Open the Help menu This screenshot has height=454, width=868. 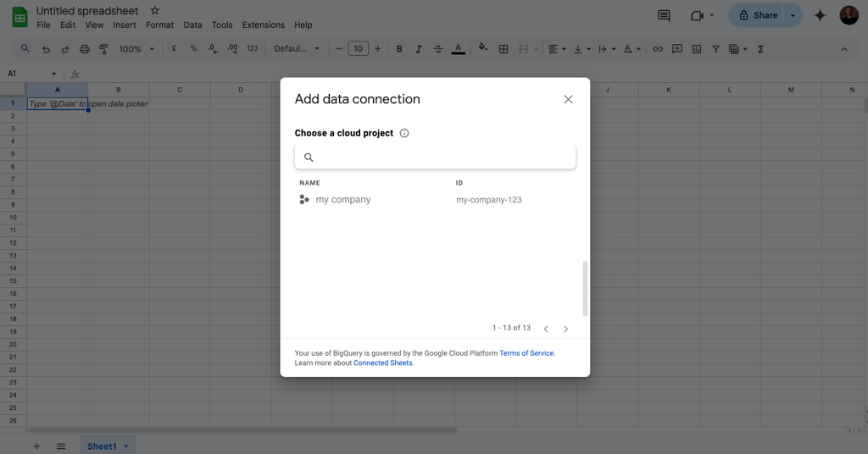pos(303,25)
